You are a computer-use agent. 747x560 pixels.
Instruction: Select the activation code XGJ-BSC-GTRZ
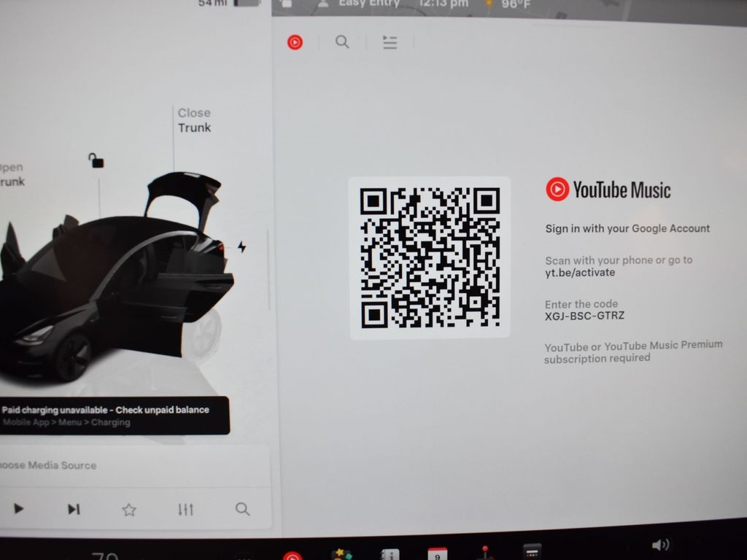pyautogui.click(x=584, y=315)
